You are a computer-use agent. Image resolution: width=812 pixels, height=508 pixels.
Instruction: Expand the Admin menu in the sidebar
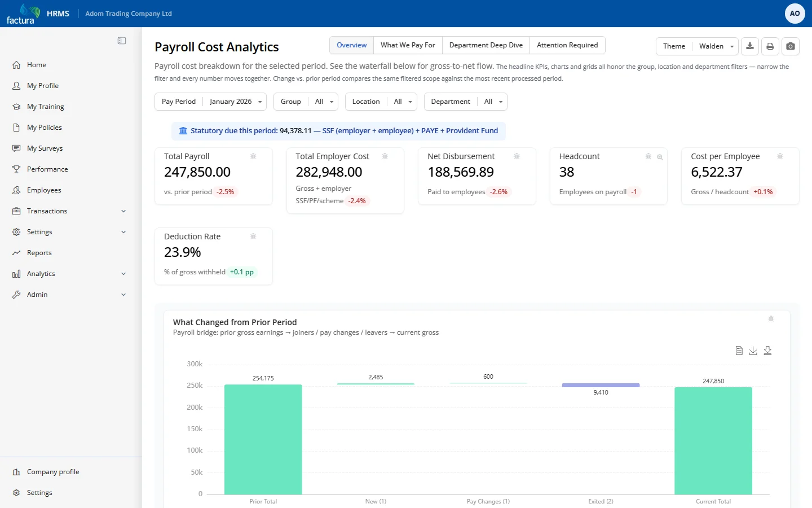tap(69, 295)
